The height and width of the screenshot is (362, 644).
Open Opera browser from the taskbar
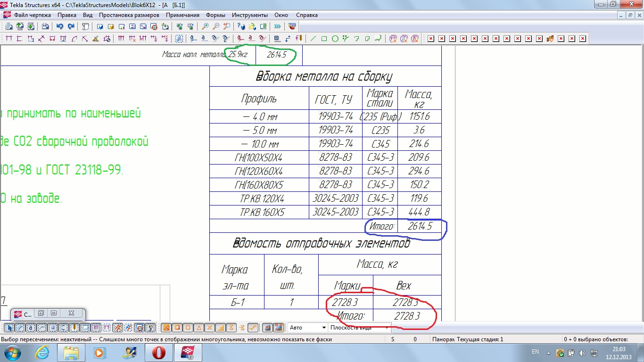158,352
